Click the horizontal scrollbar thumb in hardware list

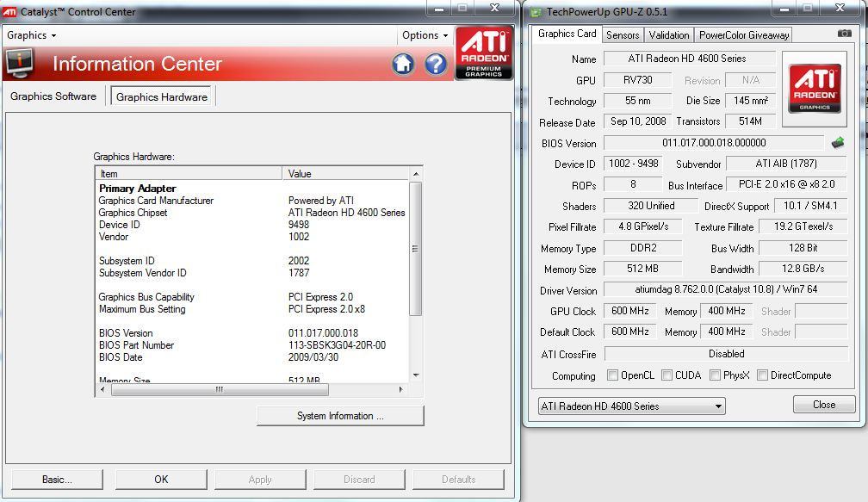[220, 390]
